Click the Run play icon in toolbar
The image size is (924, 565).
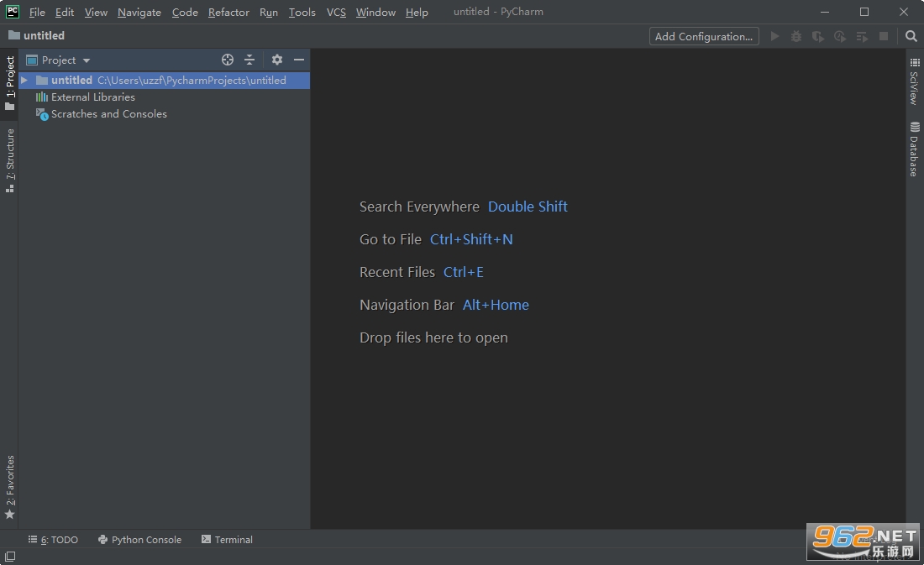[775, 37]
